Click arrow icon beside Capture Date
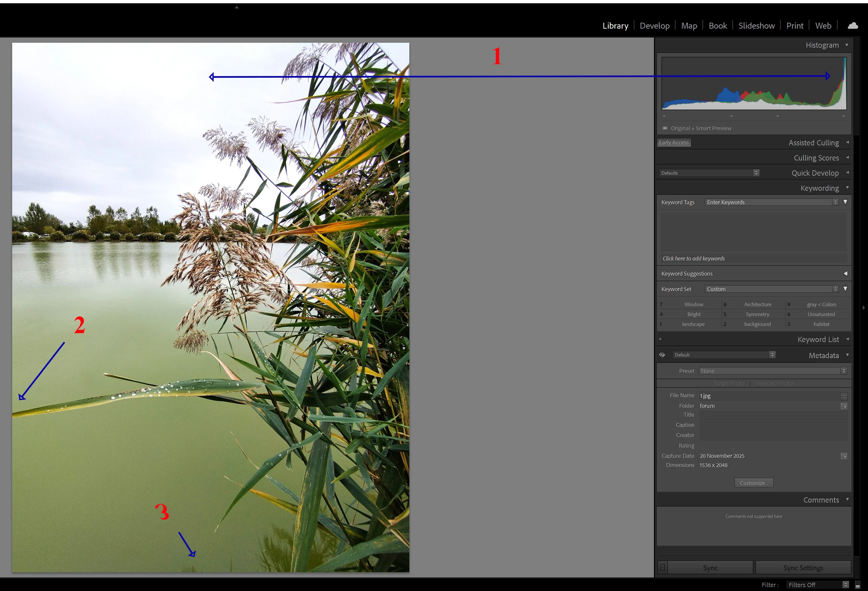The width and height of the screenshot is (868, 591). (x=844, y=456)
